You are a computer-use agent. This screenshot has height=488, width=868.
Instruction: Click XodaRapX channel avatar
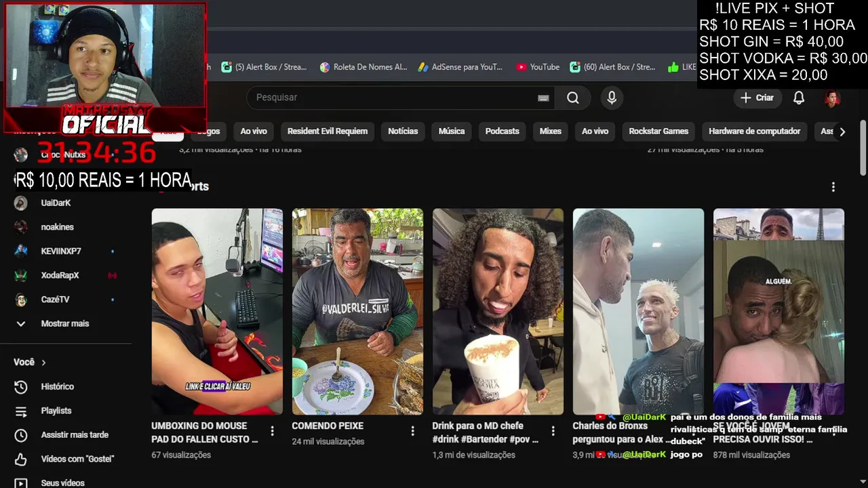[21, 275]
